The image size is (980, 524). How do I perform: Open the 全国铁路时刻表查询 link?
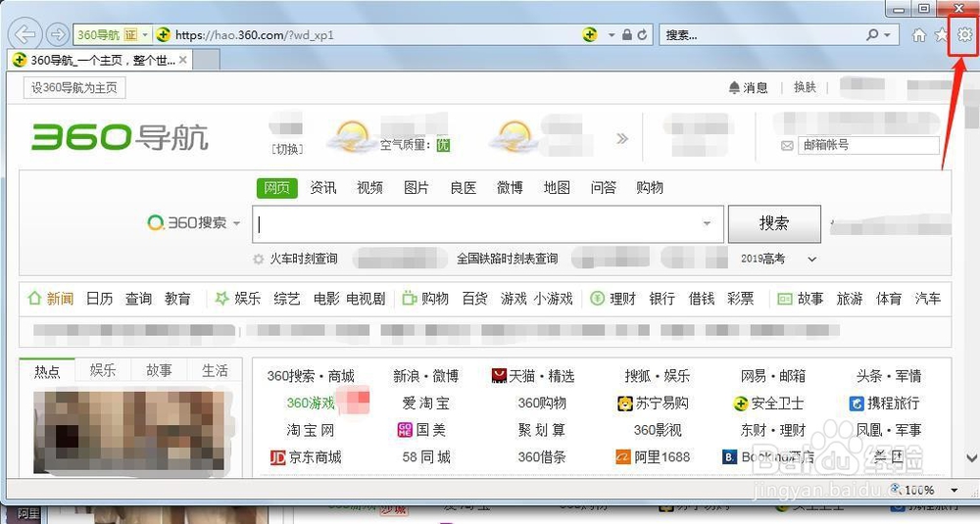tap(507, 259)
